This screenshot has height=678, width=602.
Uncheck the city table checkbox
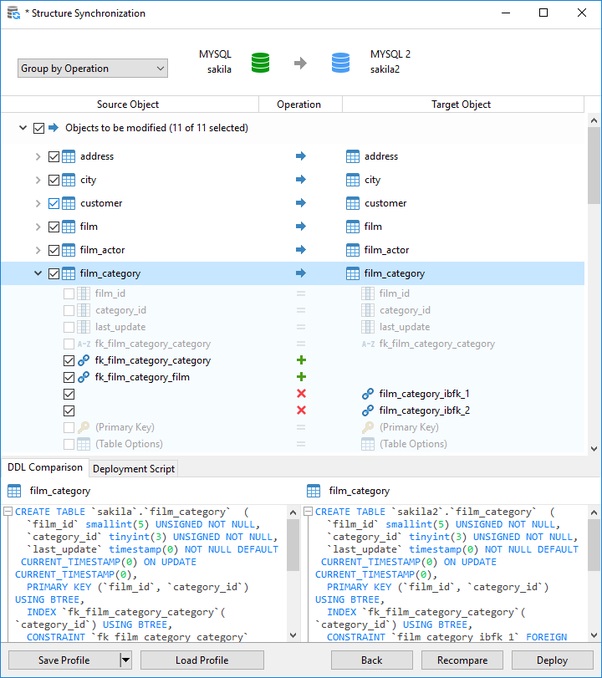(x=54, y=179)
